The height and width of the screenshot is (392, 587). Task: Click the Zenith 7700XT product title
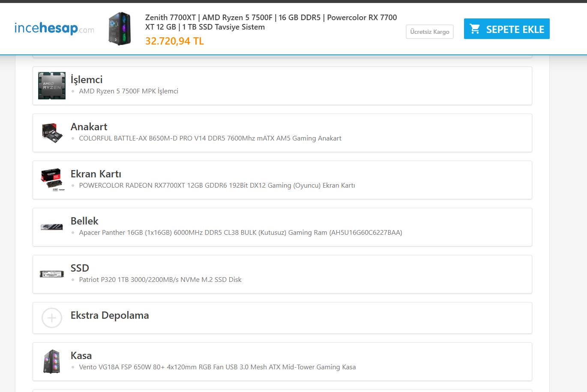click(271, 22)
